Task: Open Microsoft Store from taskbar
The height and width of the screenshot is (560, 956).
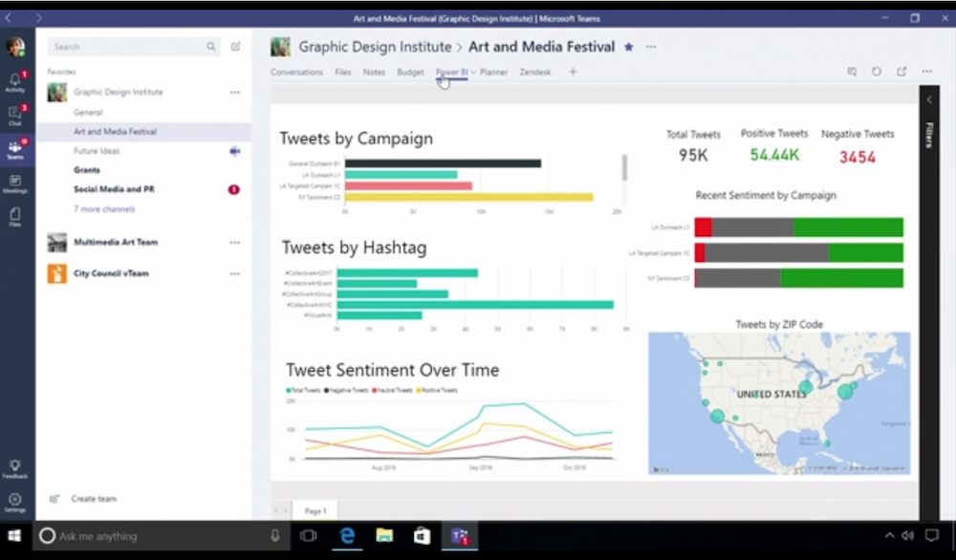Action: [422, 536]
